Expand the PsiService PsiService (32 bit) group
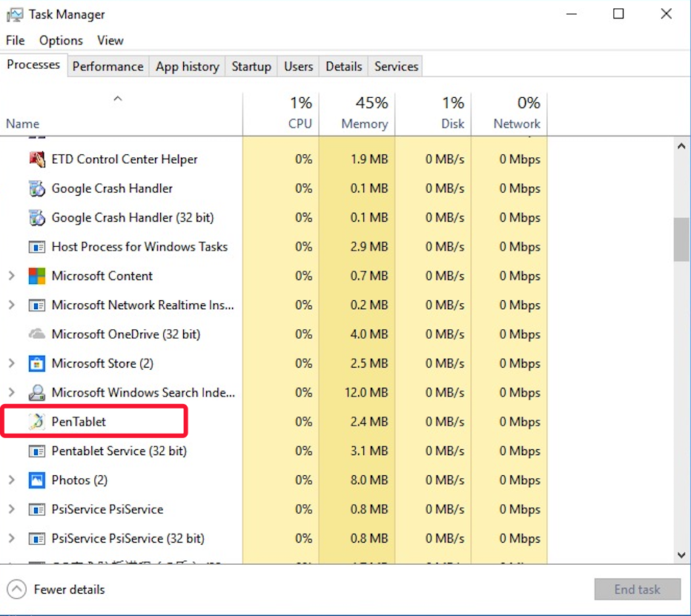The image size is (691, 616). (x=11, y=538)
